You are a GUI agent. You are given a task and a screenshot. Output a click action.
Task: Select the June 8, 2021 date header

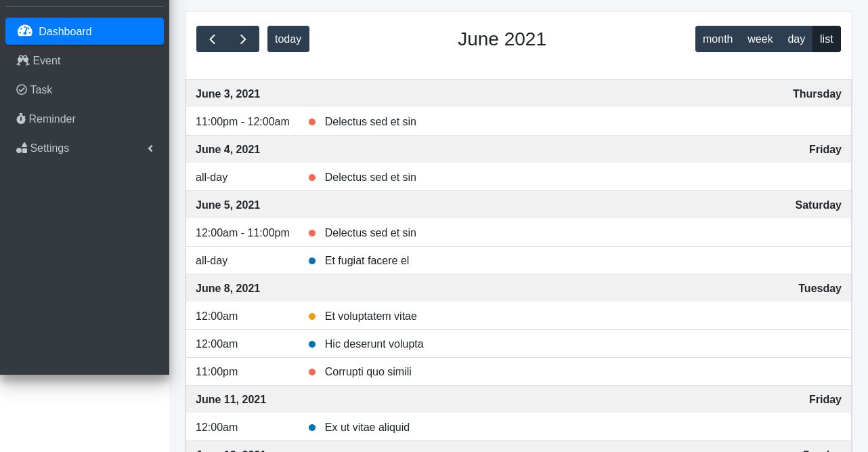click(227, 288)
